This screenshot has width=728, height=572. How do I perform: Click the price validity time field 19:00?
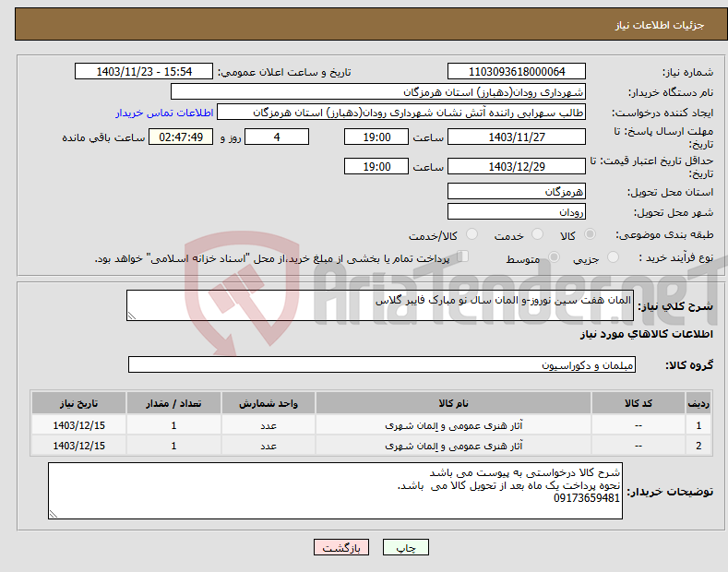coord(376,166)
